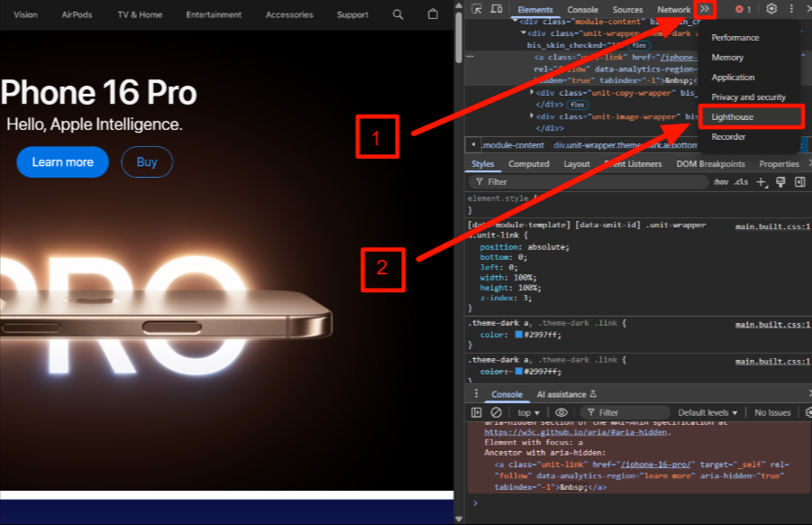Open the shopping bag icon

tap(433, 14)
